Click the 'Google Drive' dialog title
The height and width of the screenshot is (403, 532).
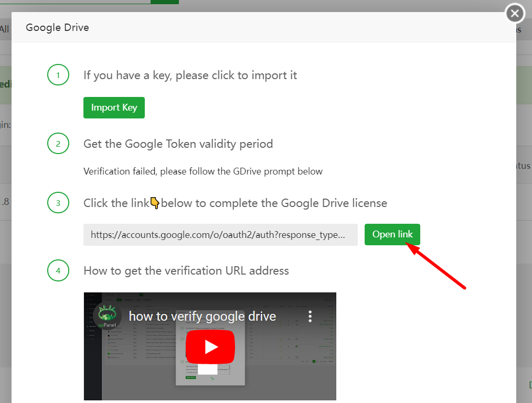click(57, 27)
